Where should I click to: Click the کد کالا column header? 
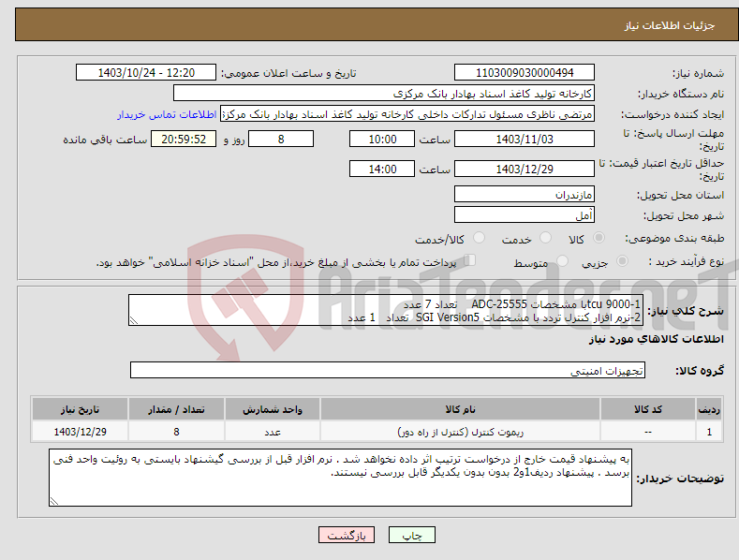tap(648, 409)
